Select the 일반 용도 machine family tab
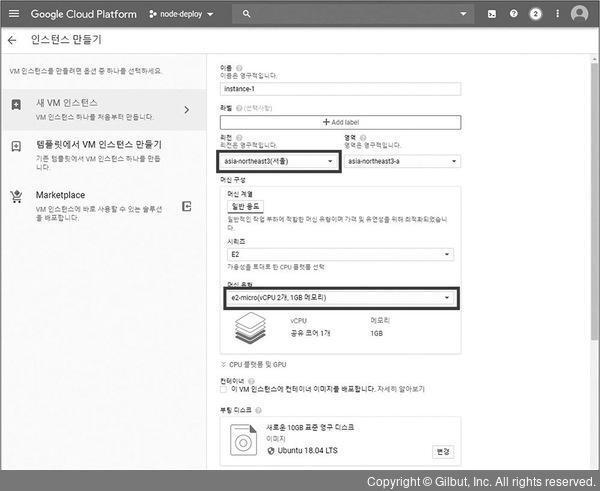The image size is (600, 491). pos(245,207)
